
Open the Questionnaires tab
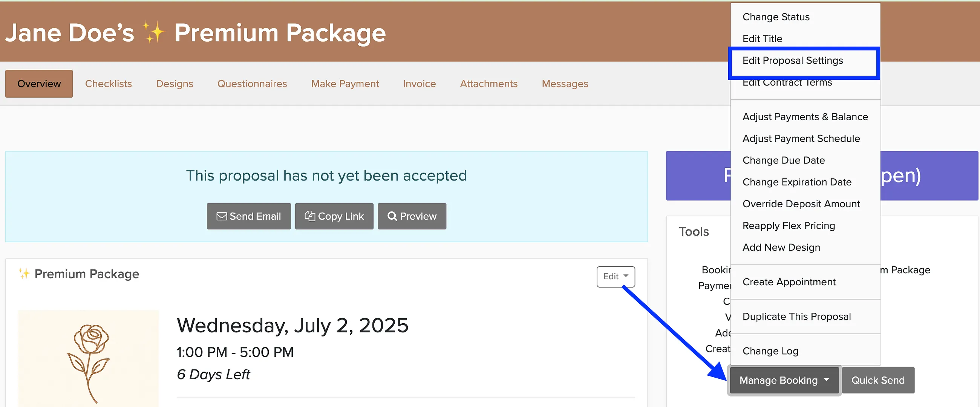pyautogui.click(x=252, y=84)
